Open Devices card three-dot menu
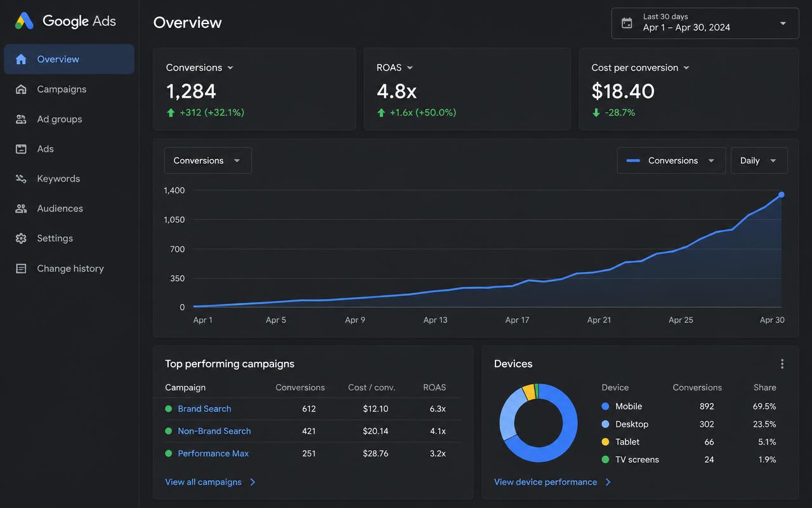Image resolution: width=812 pixels, height=508 pixels. (x=782, y=364)
